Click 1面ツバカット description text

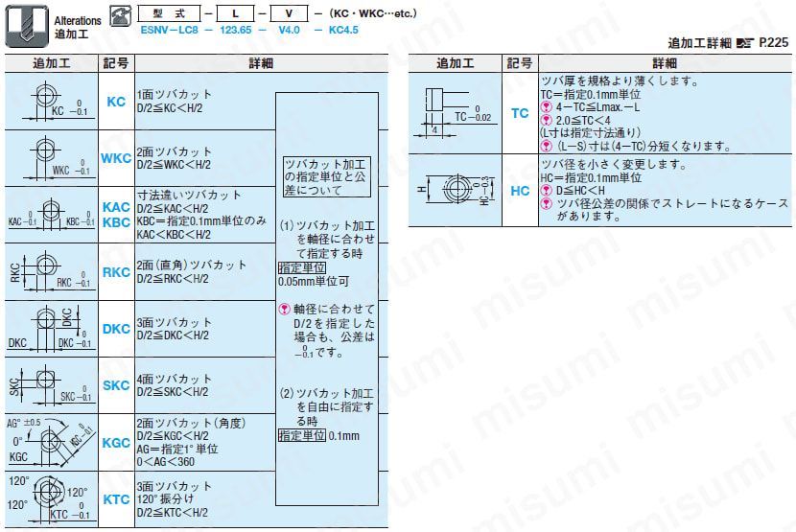pyautogui.click(x=175, y=95)
